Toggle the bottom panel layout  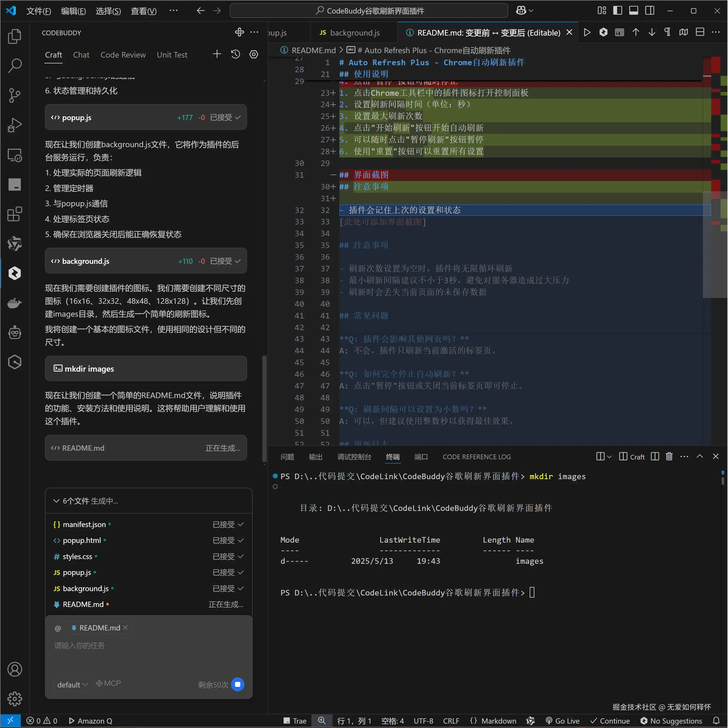(x=634, y=11)
